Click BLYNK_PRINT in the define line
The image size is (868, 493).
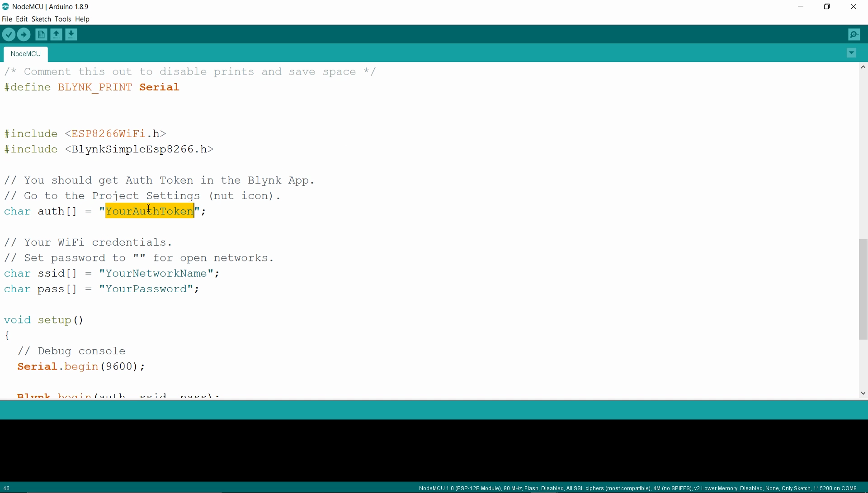point(95,87)
